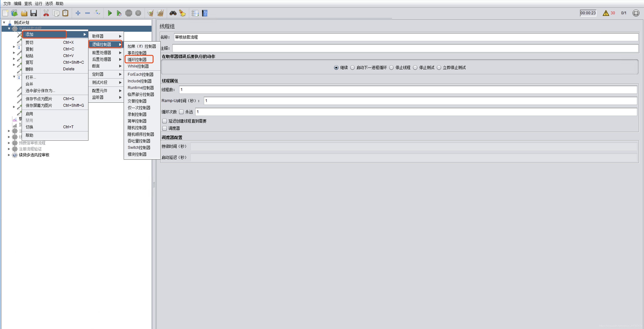Copy using the toolbar copy icon

(56, 13)
